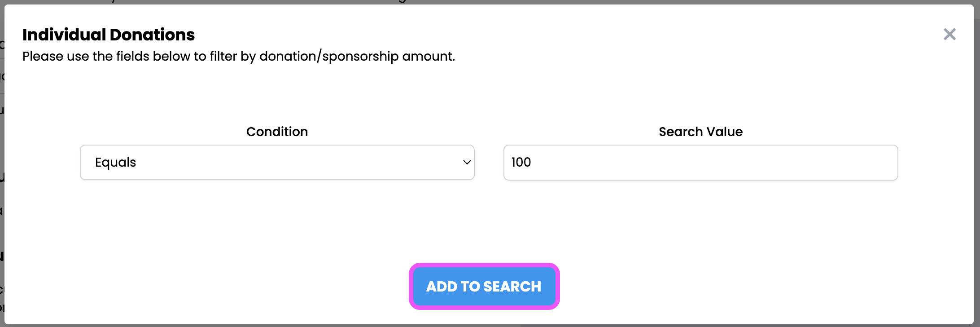Image resolution: width=980 pixels, height=327 pixels.
Task: Click the Search Value field label
Action: [x=700, y=132]
